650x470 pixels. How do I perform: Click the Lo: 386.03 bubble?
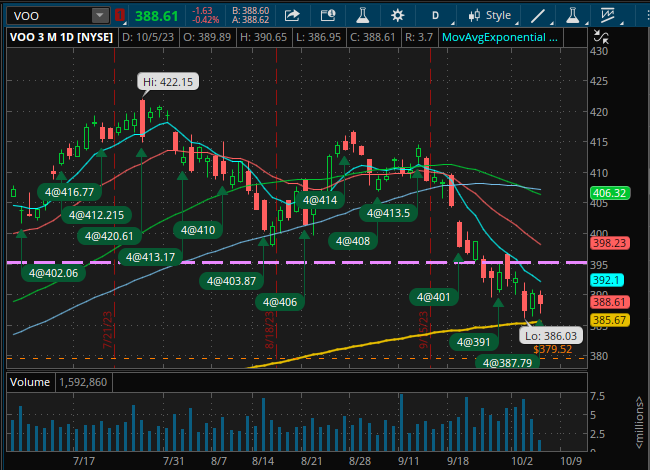point(551,336)
